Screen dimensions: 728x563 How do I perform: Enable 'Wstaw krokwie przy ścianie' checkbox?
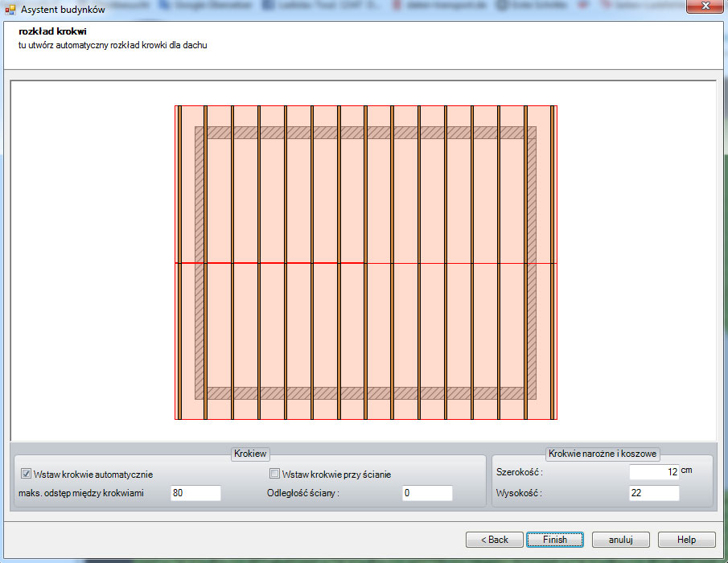tap(274, 474)
